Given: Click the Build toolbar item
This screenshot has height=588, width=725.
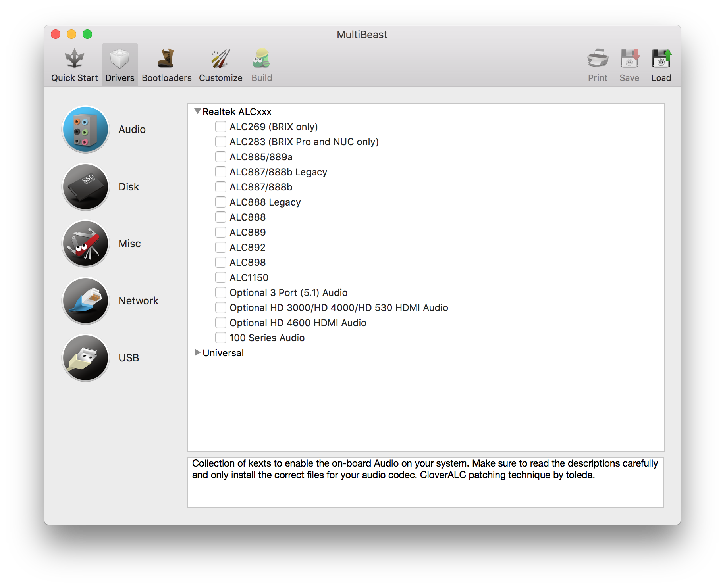Looking at the screenshot, I should click(261, 63).
